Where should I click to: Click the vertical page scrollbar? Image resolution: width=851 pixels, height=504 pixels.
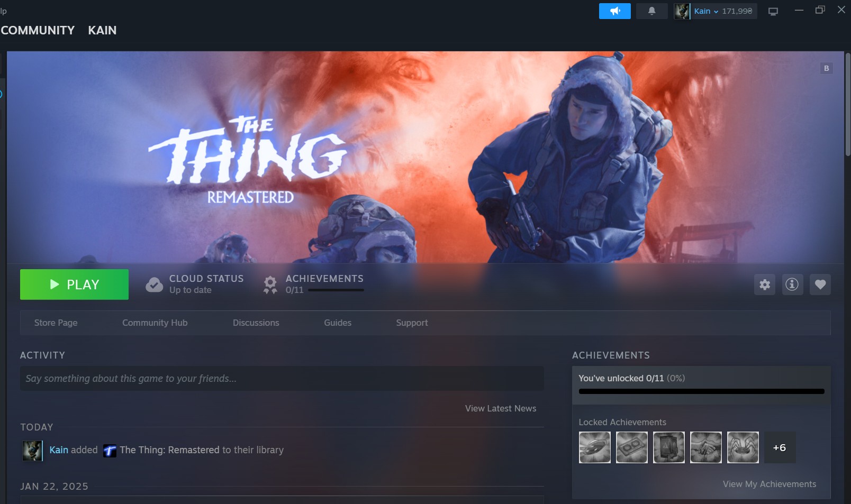coord(847,106)
